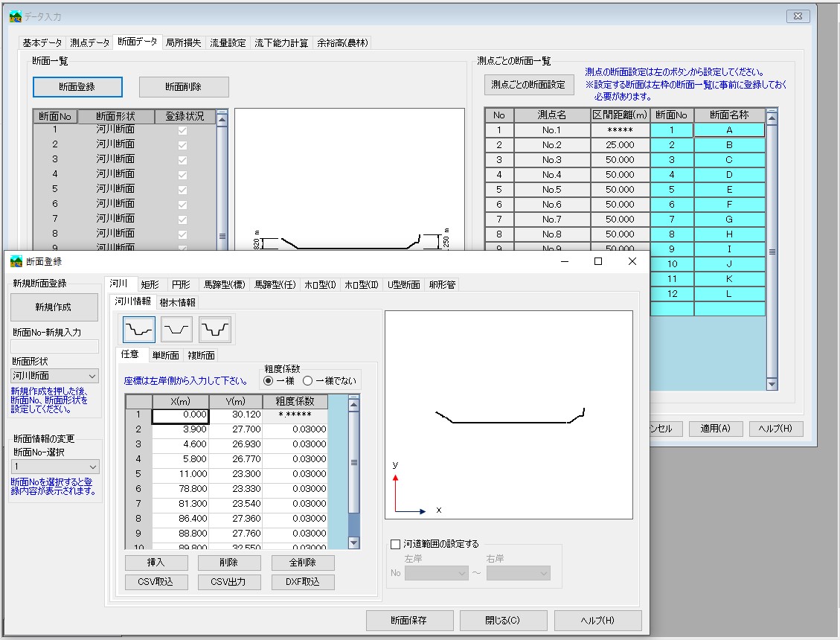Switch to the U型断面 tab

coord(404,284)
